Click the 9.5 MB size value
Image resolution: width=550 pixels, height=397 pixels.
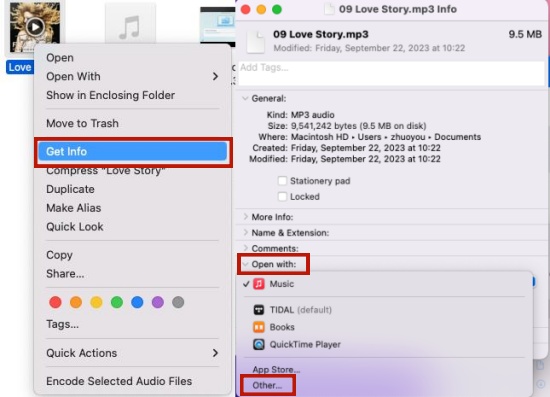pos(525,34)
